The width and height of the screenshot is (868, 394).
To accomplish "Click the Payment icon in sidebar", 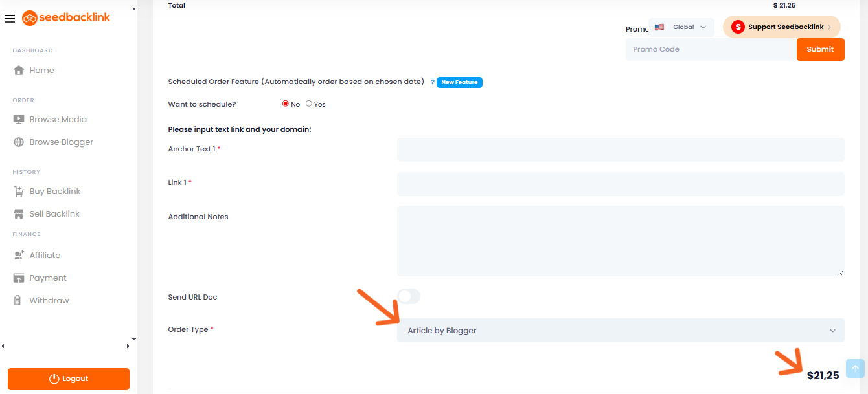I will (19, 278).
